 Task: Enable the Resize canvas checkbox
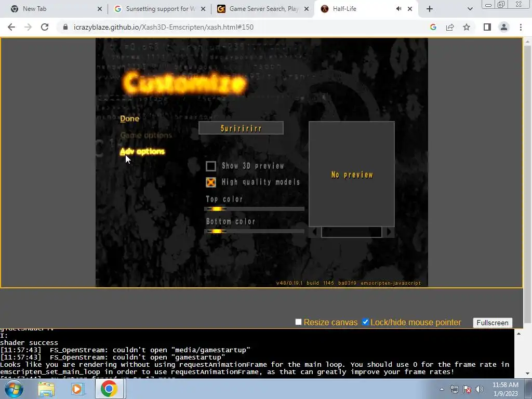pos(298,322)
